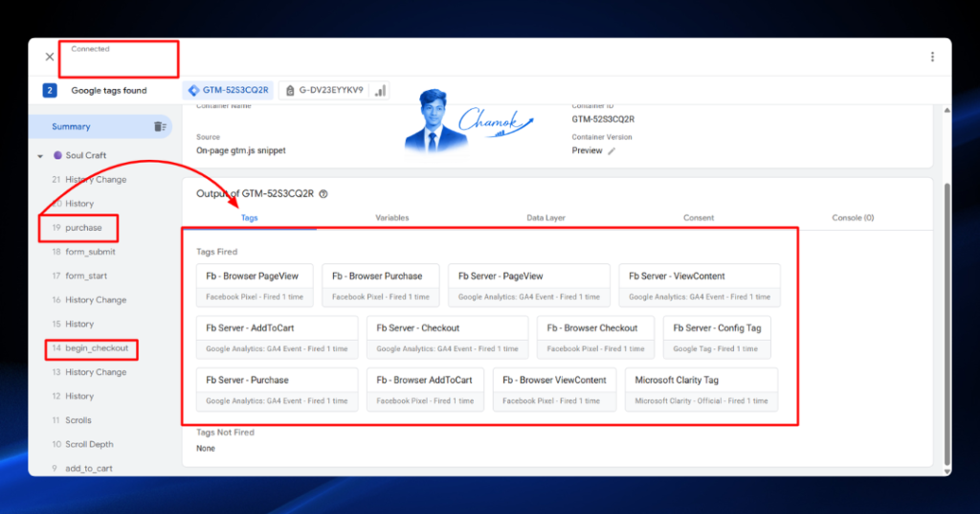The height and width of the screenshot is (514, 980).
Task: Open the Fb - Browser ViewContent tag card
Action: (554, 389)
